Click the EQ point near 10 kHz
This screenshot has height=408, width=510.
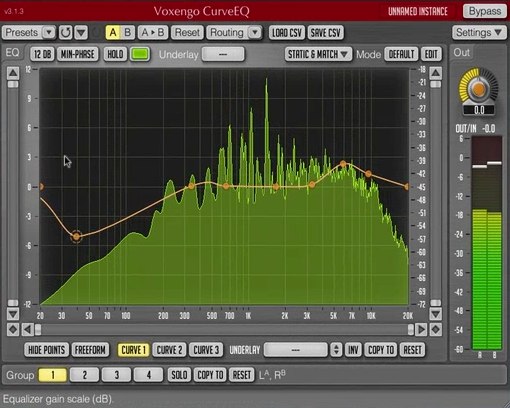(x=368, y=174)
